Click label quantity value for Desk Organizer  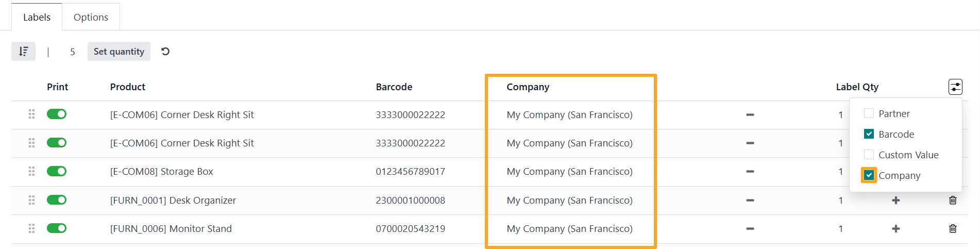pos(840,200)
